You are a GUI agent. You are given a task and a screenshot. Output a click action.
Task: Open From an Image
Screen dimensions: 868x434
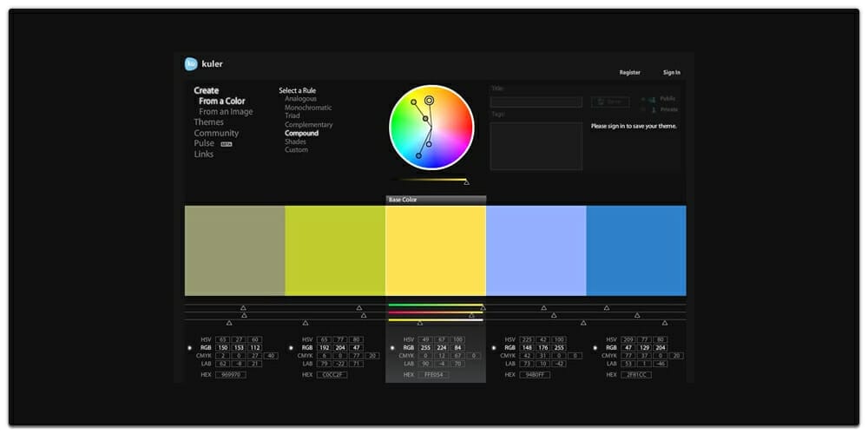coord(226,111)
